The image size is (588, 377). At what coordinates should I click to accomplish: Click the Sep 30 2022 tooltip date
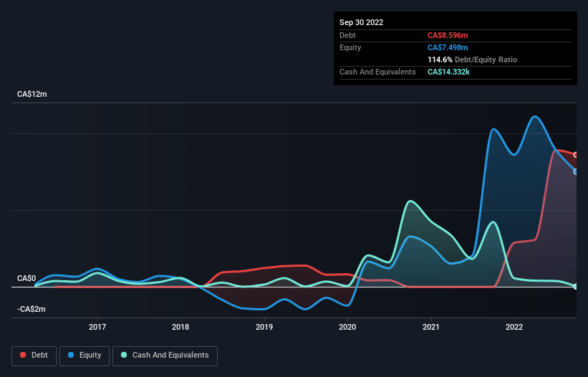pyautogui.click(x=361, y=22)
